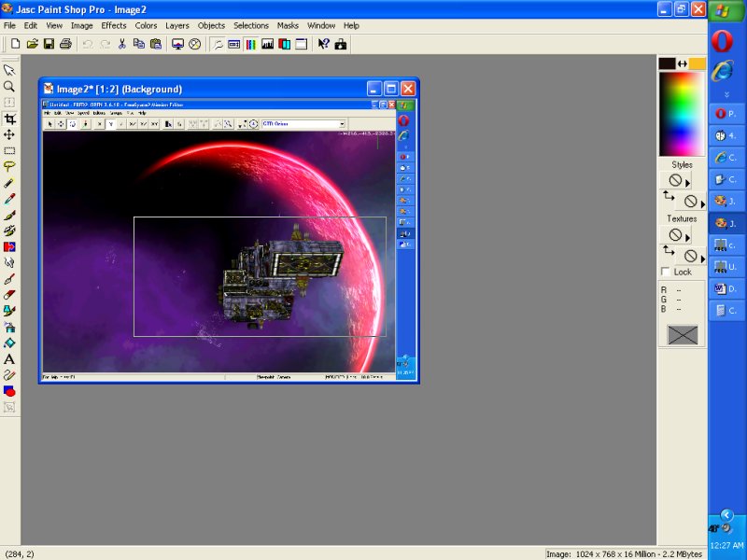Create a new image with the New icon
The height and width of the screenshot is (560, 747).
tap(15, 44)
